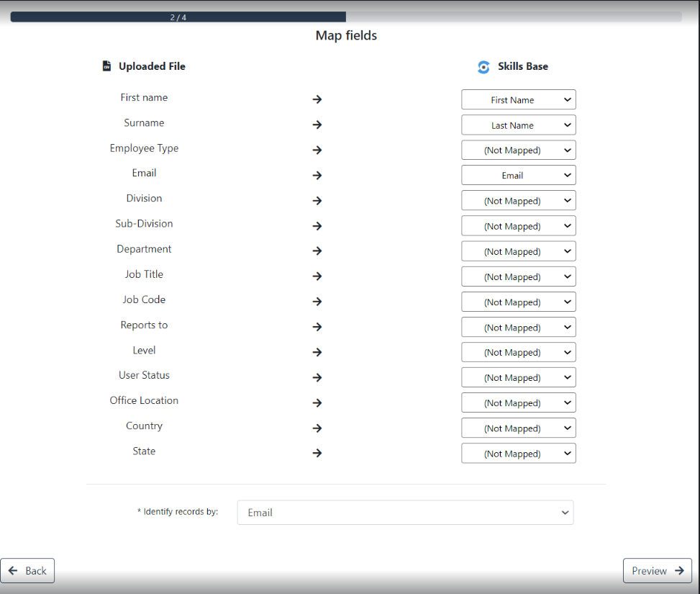Viewport: 700px width, 594px height.
Task: Click the arrow icon next to Reports to
Action: (x=317, y=327)
